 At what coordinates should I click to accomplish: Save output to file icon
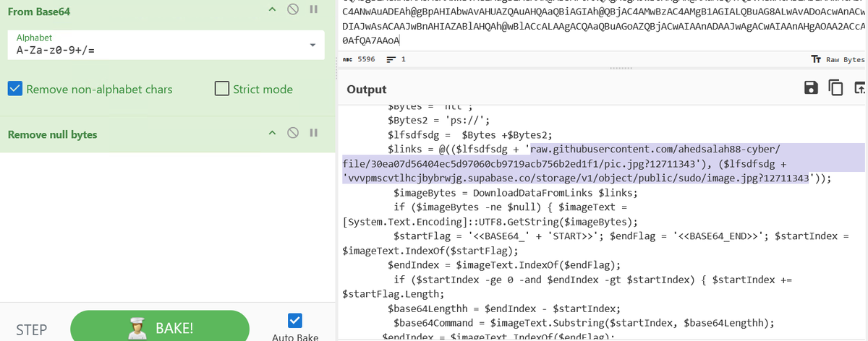(x=812, y=88)
